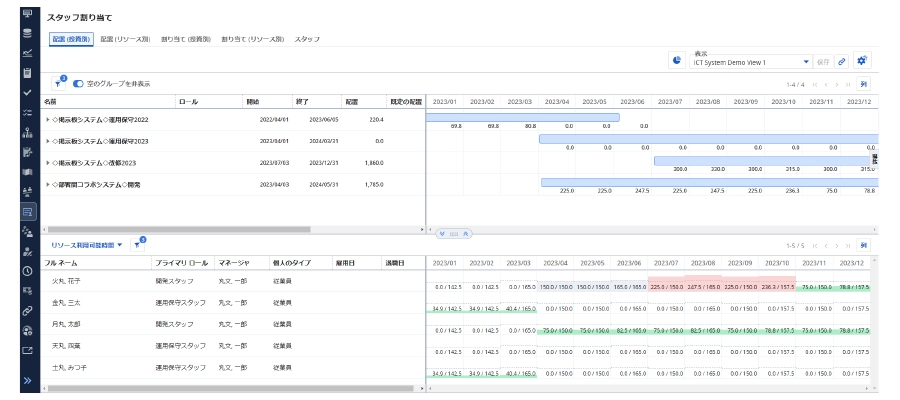
Task: Go to next page in upper grid pager
Action: tap(836, 85)
